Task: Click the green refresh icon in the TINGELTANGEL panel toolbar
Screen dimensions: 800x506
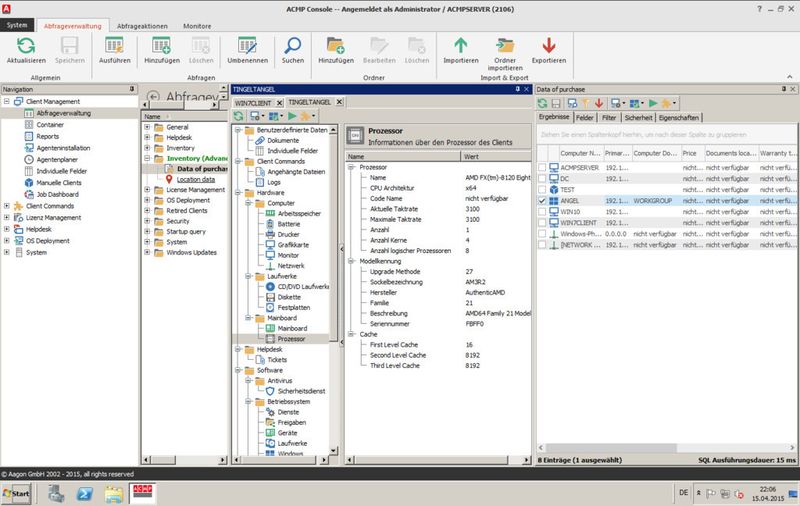Action: click(238, 117)
